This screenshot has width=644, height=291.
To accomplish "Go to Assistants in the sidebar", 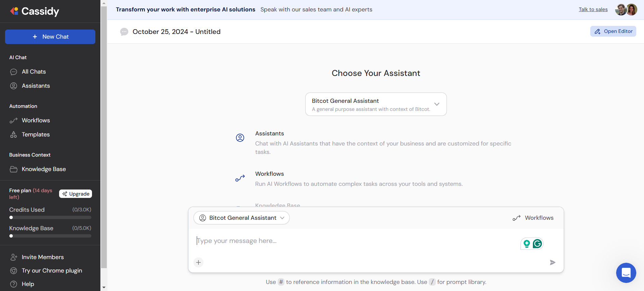I will (36, 86).
